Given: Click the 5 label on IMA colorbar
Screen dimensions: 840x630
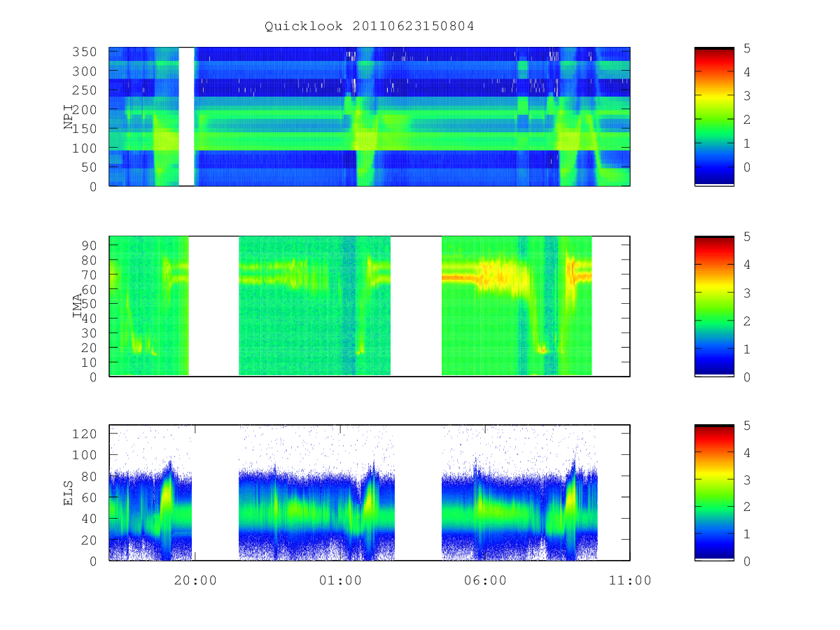Looking at the screenshot, I should pyautogui.click(x=748, y=237).
